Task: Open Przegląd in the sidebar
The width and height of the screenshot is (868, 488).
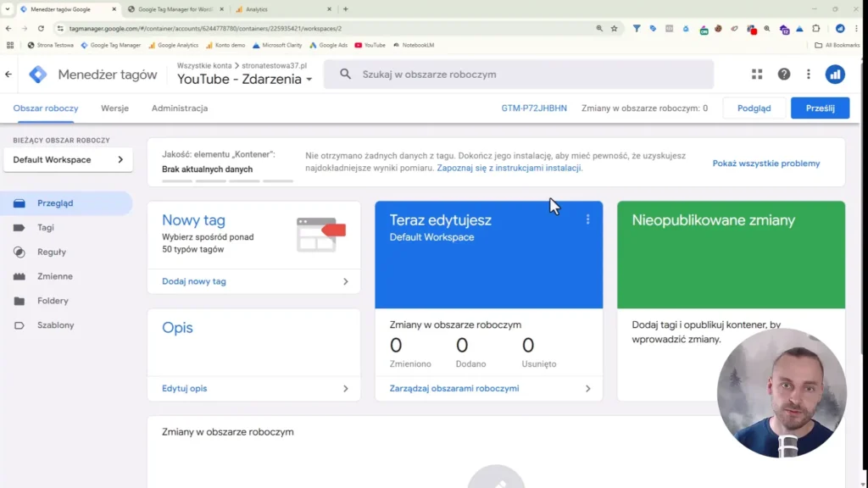Action: [x=66, y=203]
